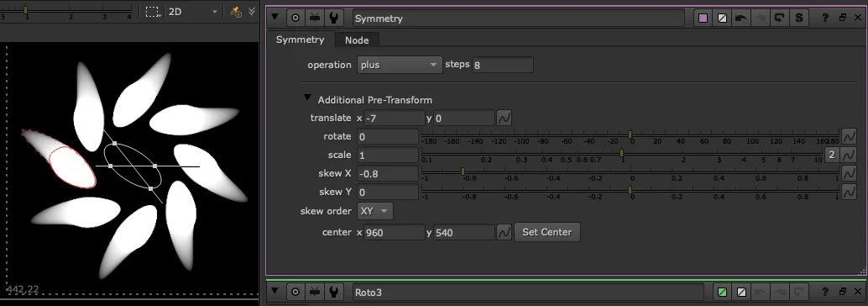Open the animation menu for skew Y
This screenshot has height=306, width=868.
pyautogui.click(x=849, y=192)
